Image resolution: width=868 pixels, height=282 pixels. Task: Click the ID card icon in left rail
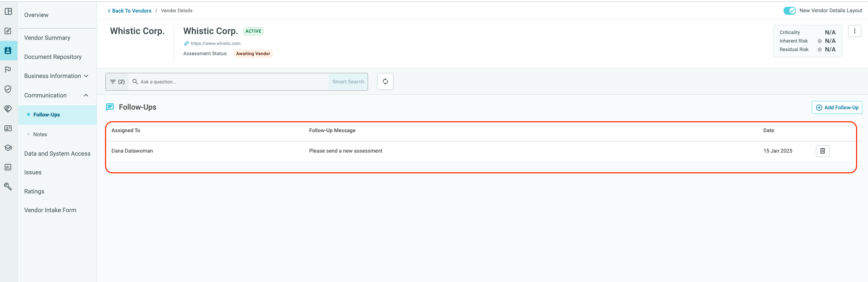(8, 128)
